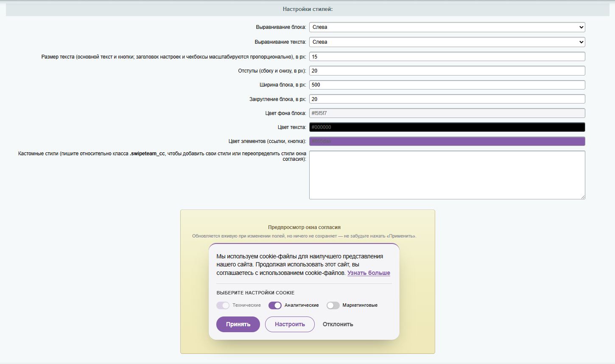Click the 'Маркетинговые' label text
The height and width of the screenshot is (364, 615).
pos(360,305)
